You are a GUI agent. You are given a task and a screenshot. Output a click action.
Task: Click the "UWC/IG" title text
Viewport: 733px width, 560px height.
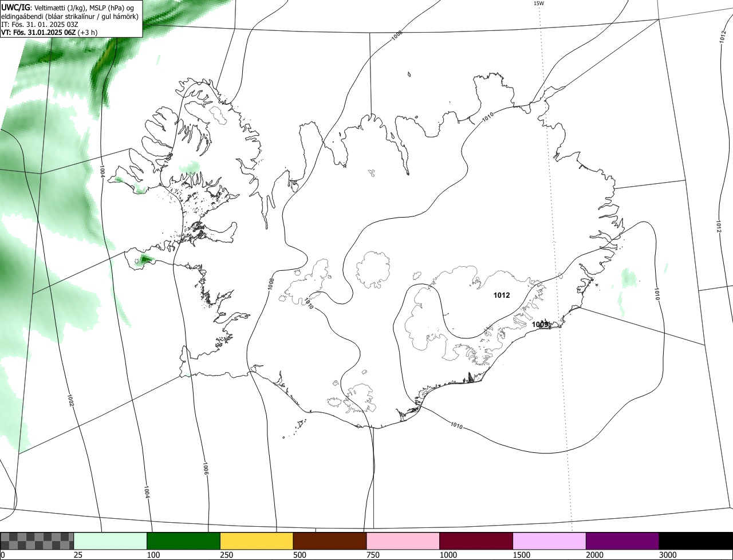(15, 7)
